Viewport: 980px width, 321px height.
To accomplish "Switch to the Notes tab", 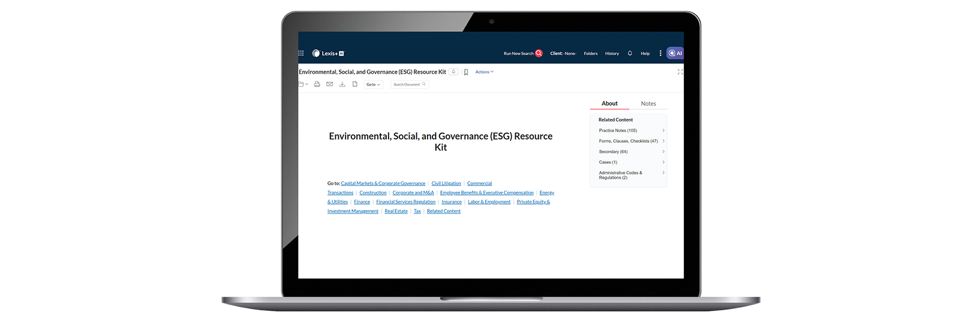I will coord(648,104).
